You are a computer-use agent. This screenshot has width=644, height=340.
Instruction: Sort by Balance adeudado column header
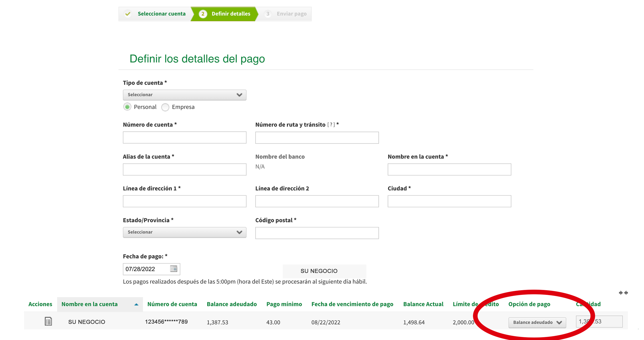232,304
